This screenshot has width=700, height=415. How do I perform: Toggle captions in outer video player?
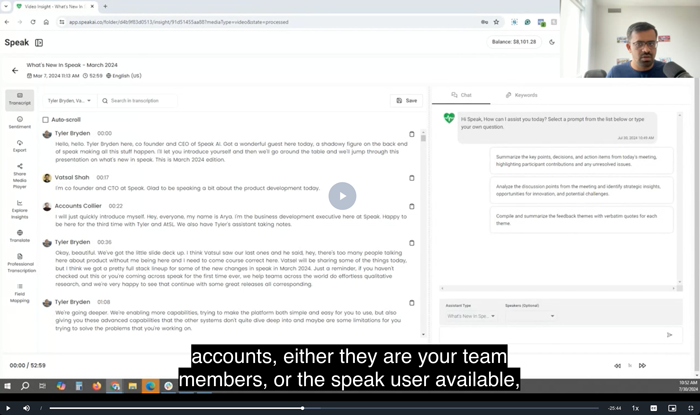tap(654, 408)
